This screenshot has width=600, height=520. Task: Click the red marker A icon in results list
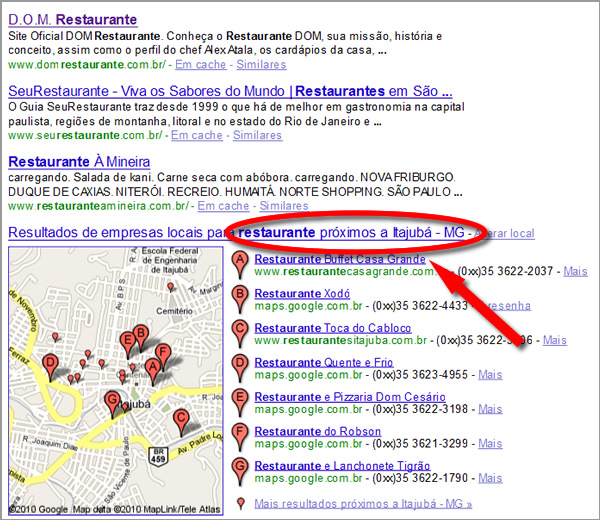coord(239,263)
